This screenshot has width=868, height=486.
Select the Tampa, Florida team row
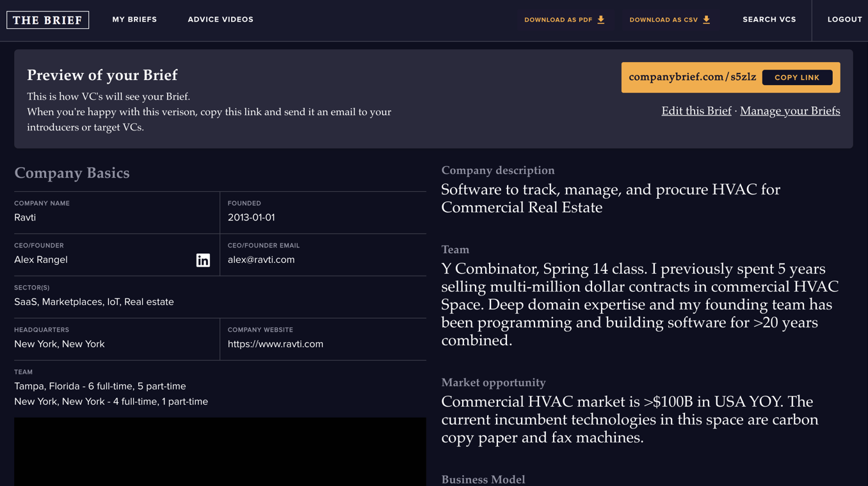pos(100,386)
